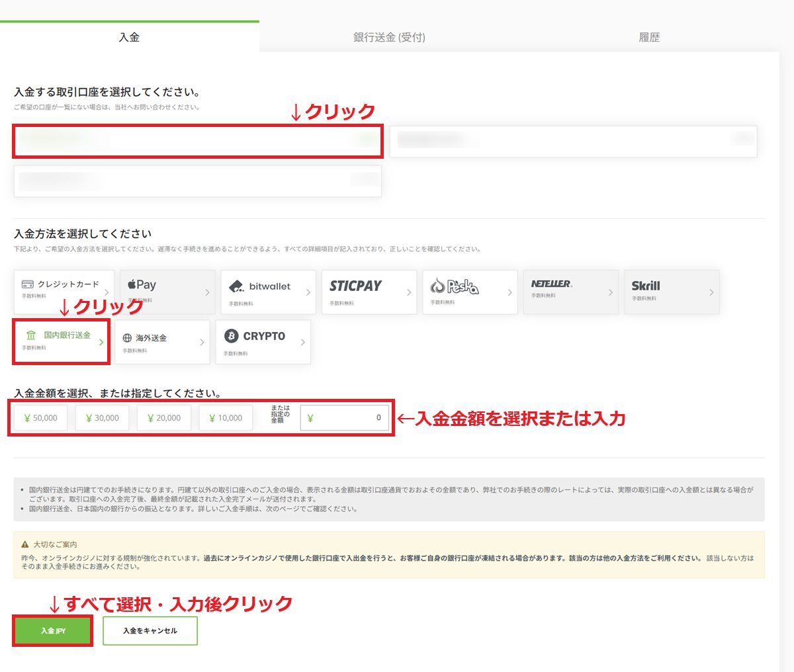
Task: Choose 海外送金 deposit method
Action: (x=162, y=342)
